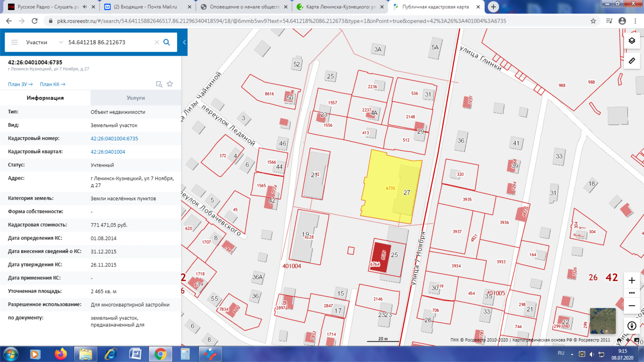Open the План ЗУ link
Screen dimensions: 644x362
(20, 84)
